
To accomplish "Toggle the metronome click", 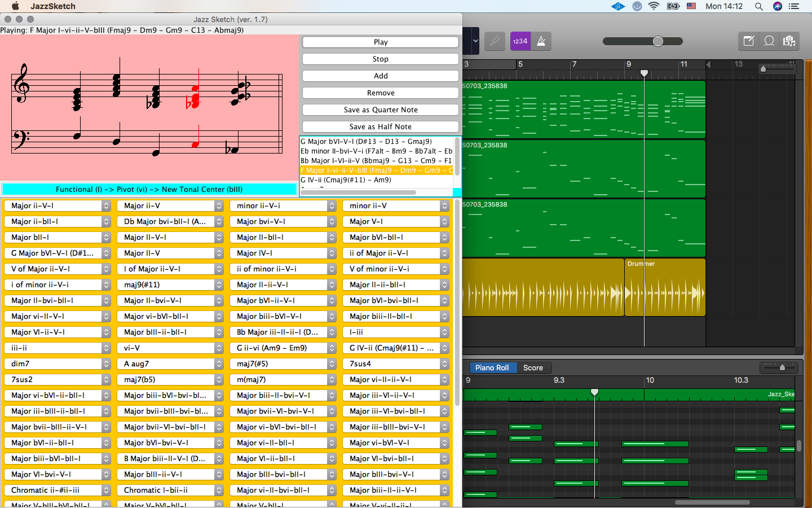I will tap(541, 41).
